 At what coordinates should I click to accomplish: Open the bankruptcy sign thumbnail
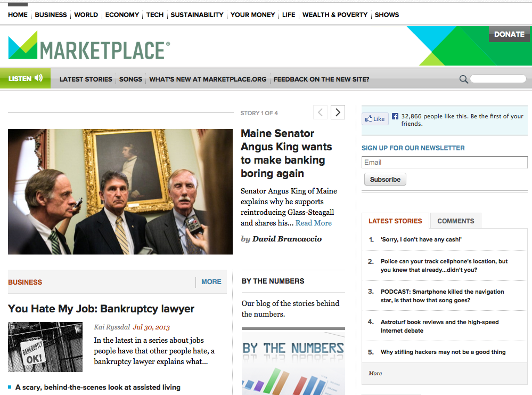[45, 347]
